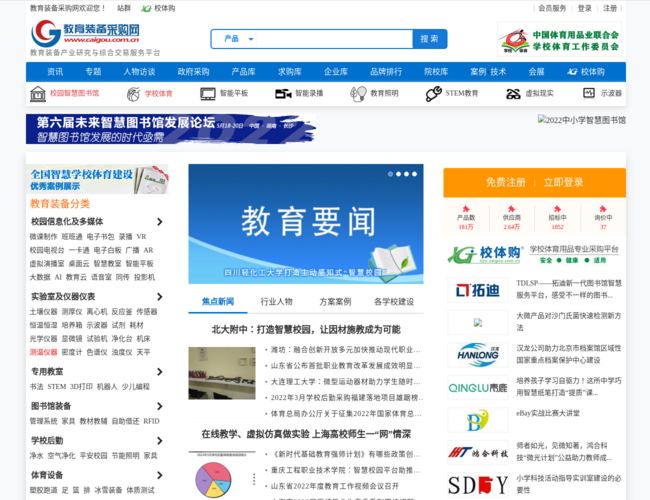Click the 供应商 statistic icon
650x500 pixels.
pos(512,209)
